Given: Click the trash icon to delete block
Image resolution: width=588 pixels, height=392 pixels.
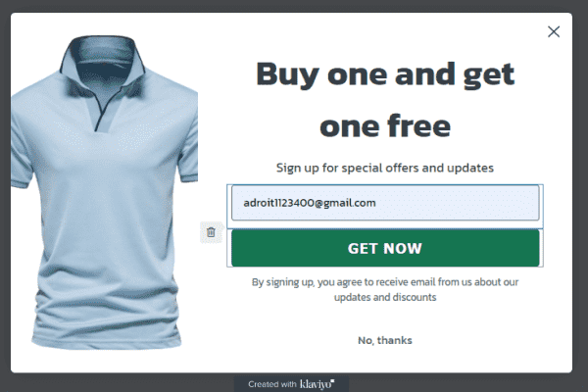Looking at the screenshot, I should pos(211,232).
